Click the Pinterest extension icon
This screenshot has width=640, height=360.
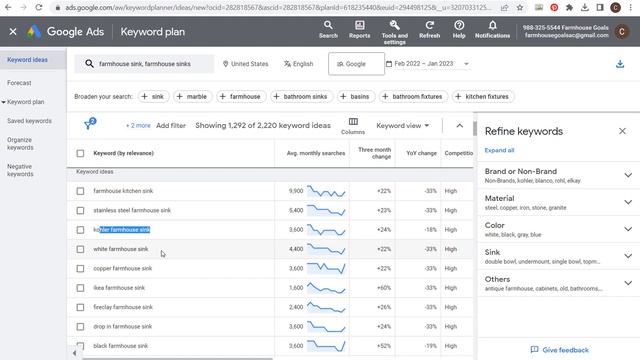click(554, 7)
